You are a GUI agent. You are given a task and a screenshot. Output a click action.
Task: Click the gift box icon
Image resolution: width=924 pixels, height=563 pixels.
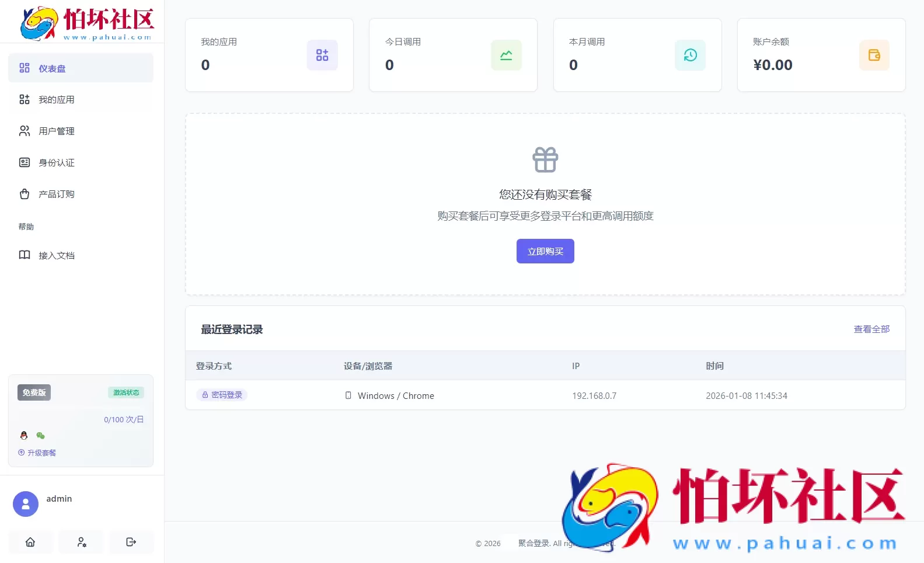click(545, 159)
